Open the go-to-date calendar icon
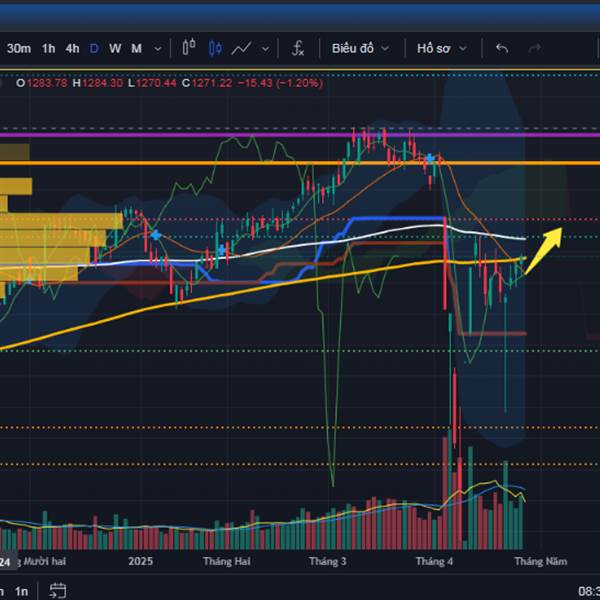Viewport: 600px width, 600px height. (x=58, y=591)
